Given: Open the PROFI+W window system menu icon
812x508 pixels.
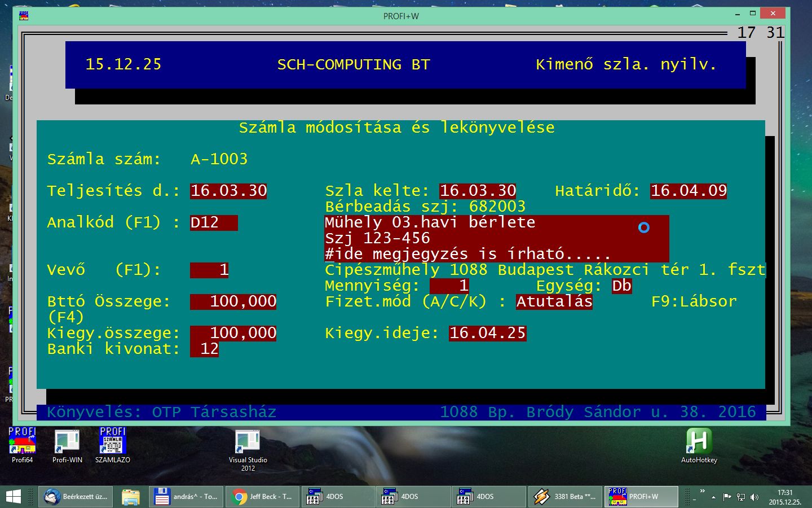Looking at the screenshot, I should point(24,16).
